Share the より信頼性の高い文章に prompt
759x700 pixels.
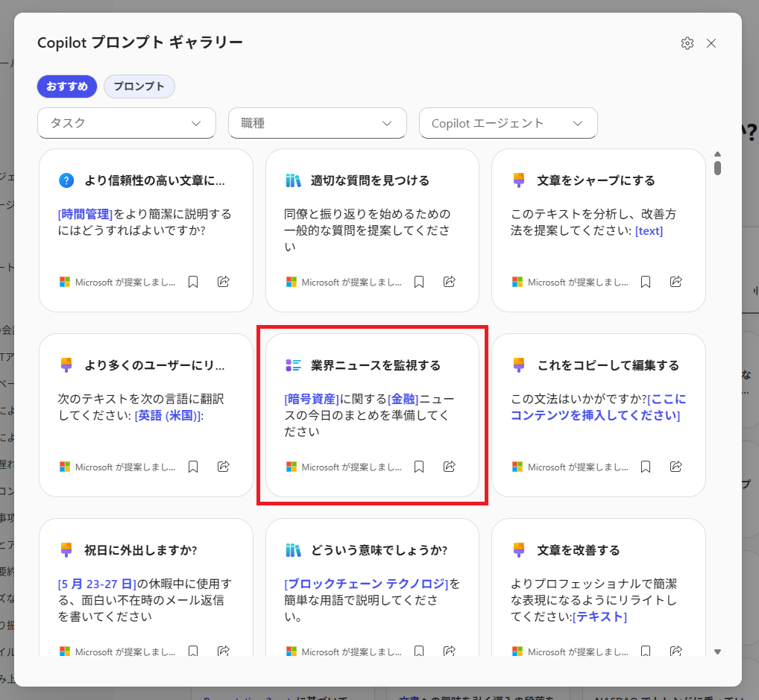coord(223,281)
